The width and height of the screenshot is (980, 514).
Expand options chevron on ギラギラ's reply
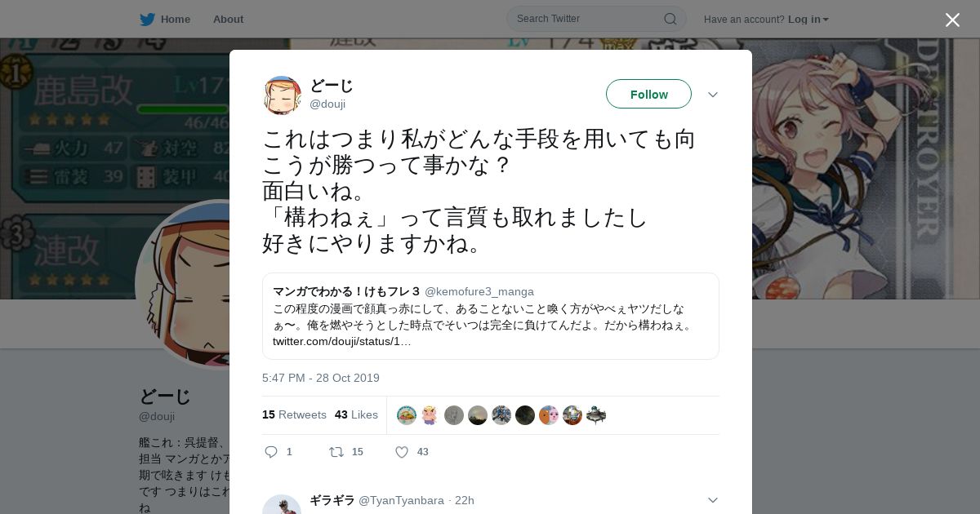pos(713,500)
